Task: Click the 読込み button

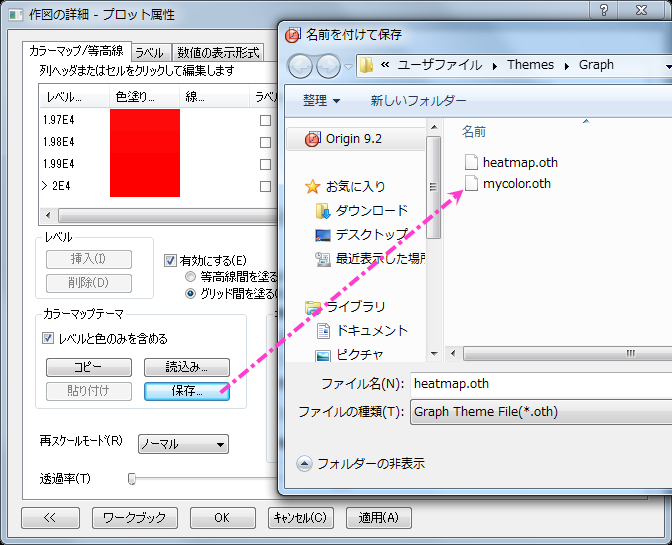Action: coord(187,367)
